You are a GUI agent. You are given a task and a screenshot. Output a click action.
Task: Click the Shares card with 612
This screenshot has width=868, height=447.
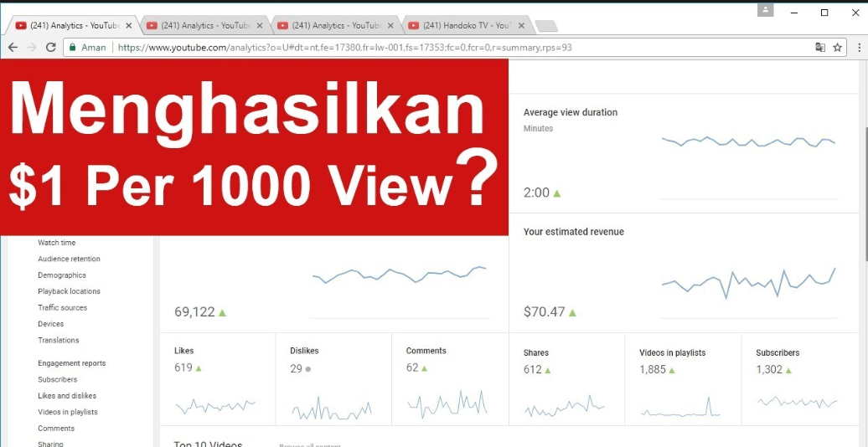[567, 379]
